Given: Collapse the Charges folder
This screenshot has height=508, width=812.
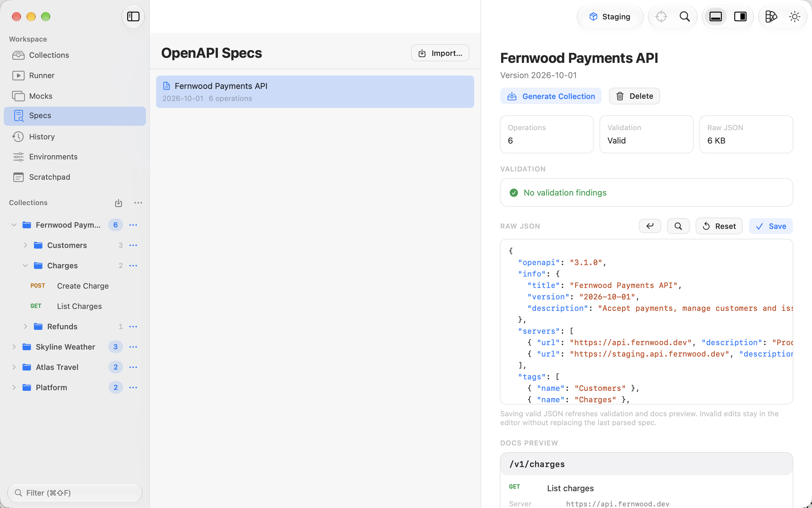Looking at the screenshot, I should 25,265.
